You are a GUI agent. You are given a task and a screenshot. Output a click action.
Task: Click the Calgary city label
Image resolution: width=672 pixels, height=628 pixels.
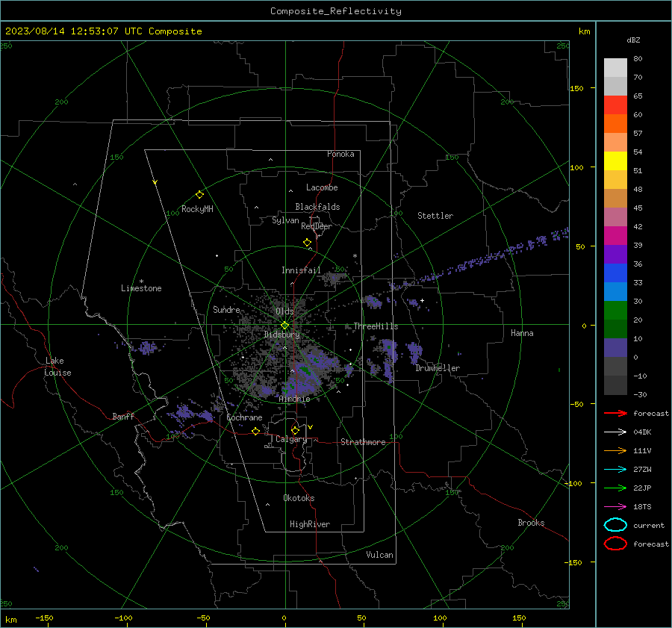(291, 439)
